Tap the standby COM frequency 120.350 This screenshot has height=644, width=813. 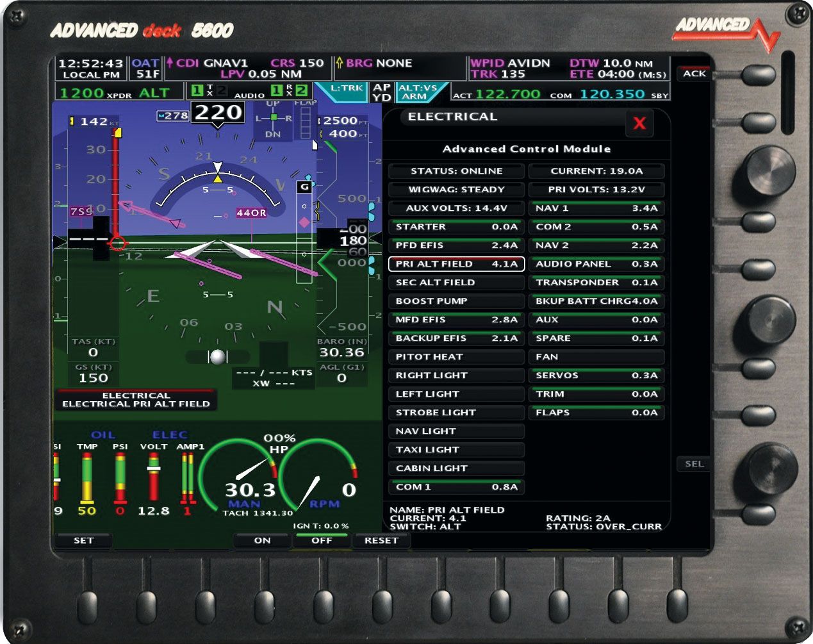612,94
